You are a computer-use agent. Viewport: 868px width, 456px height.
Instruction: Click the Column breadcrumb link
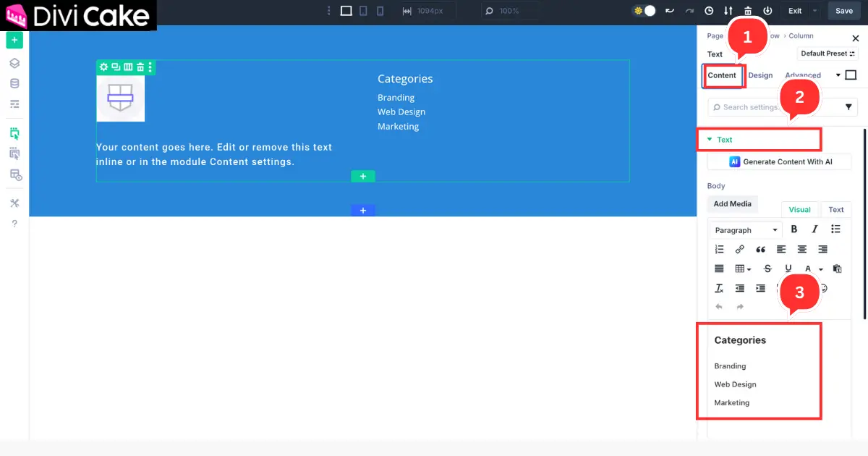(x=801, y=35)
